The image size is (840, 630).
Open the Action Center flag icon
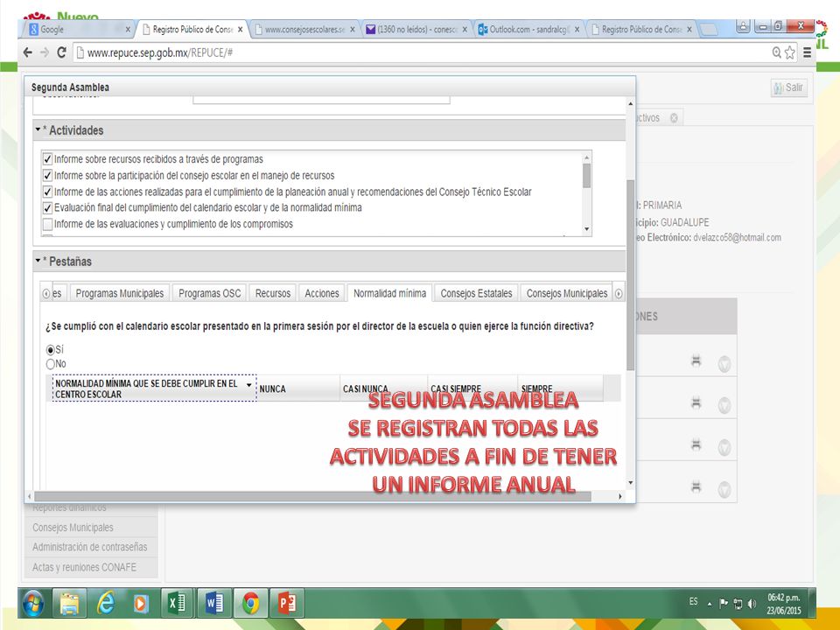click(x=724, y=604)
